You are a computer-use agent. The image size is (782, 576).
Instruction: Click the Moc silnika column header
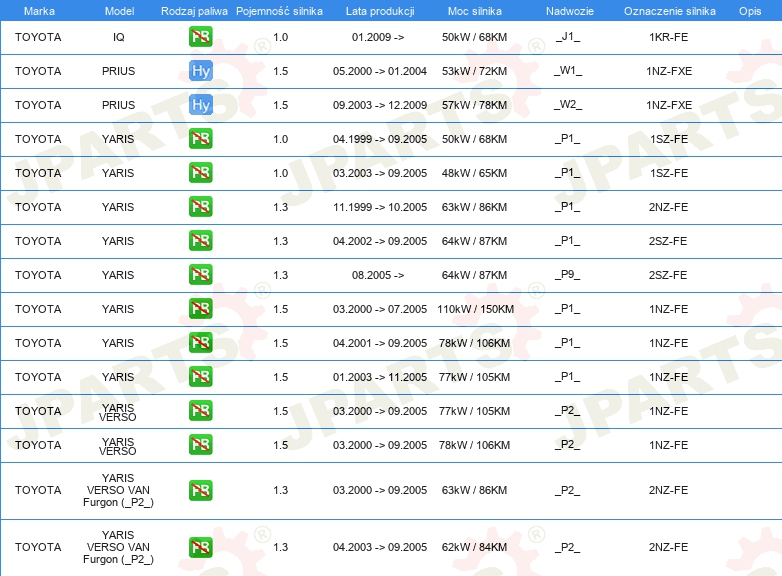[x=475, y=11]
